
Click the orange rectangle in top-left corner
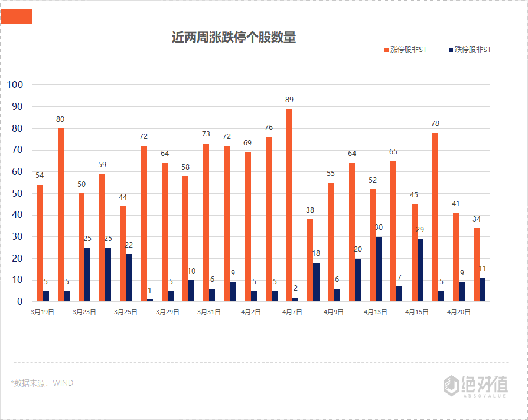click(16, 17)
